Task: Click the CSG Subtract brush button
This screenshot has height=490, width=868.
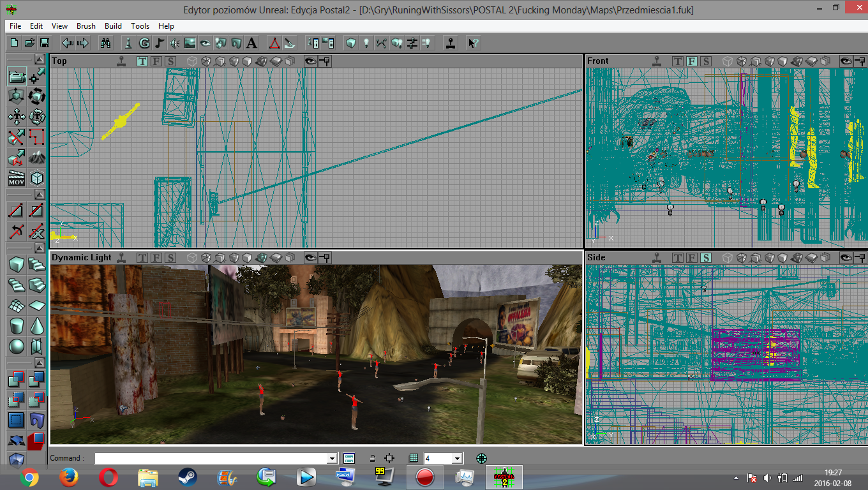Action: click(x=38, y=380)
